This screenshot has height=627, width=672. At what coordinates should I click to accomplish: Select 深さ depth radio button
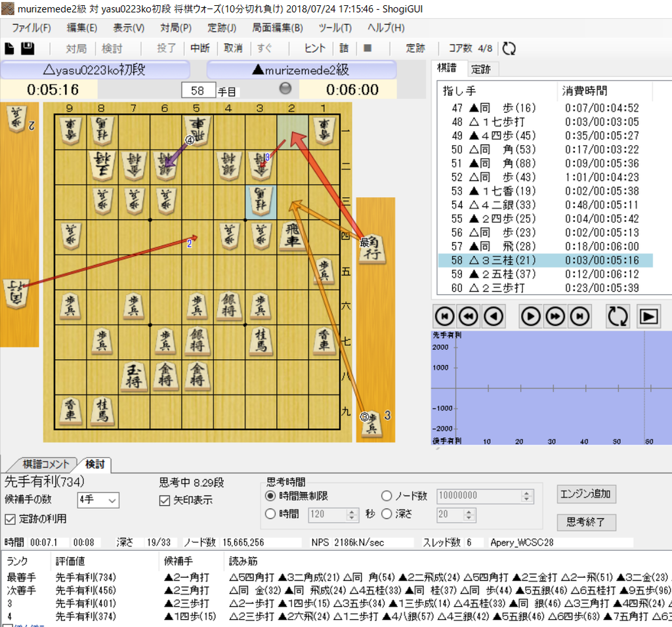pos(386,514)
